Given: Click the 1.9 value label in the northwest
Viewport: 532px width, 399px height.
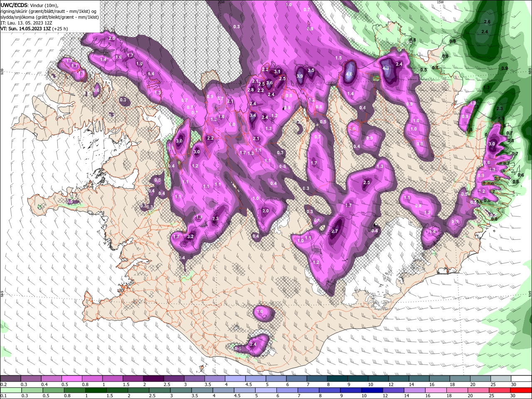Looking at the screenshot, I should click(139, 64).
